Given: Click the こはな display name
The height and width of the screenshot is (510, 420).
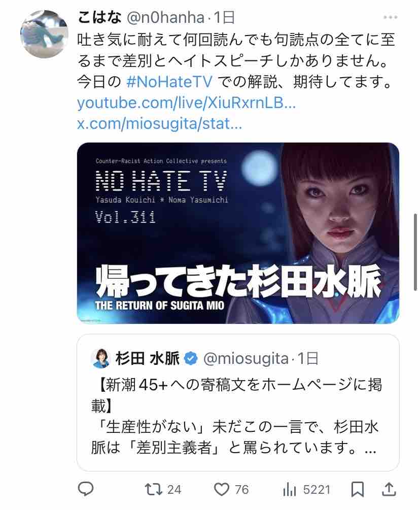Looking at the screenshot, I should pyautogui.click(x=99, y=18).
